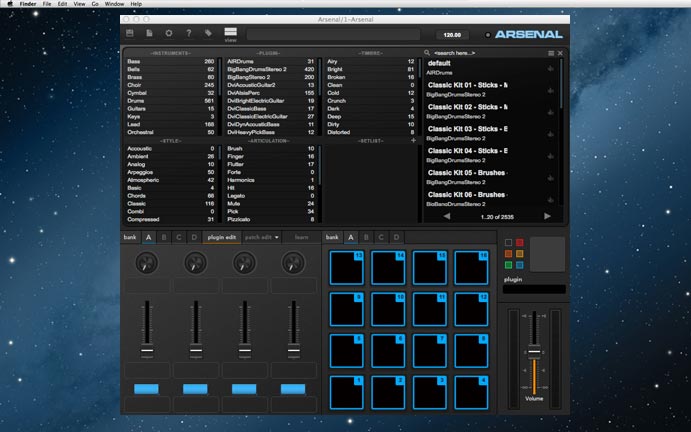
Task: Open the Finder menu in menu bar
Action: [28, 4]
